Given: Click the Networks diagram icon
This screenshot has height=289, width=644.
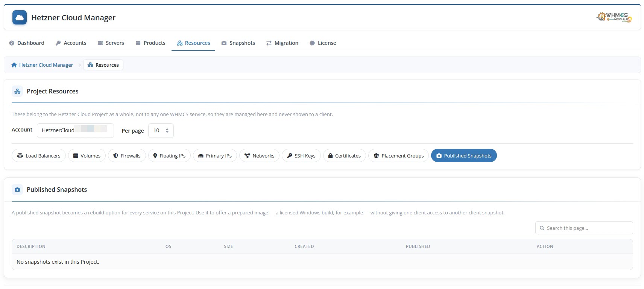Looking at the screenshot, I should [247, 156].
